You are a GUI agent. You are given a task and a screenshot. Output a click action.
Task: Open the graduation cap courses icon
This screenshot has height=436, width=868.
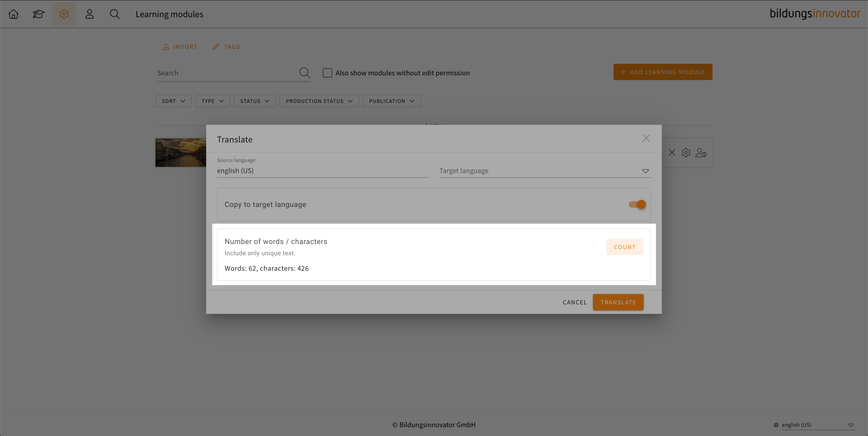click(39, 14)
